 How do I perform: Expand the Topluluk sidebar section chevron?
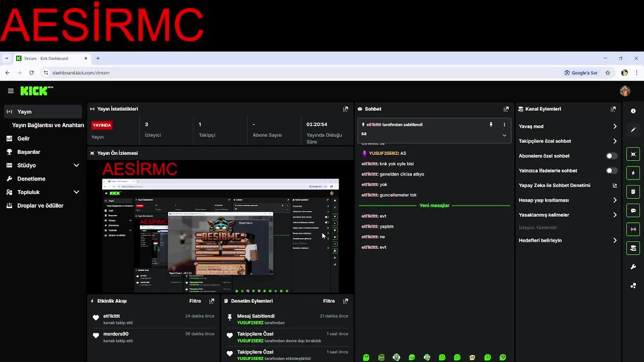click(76, 192)
